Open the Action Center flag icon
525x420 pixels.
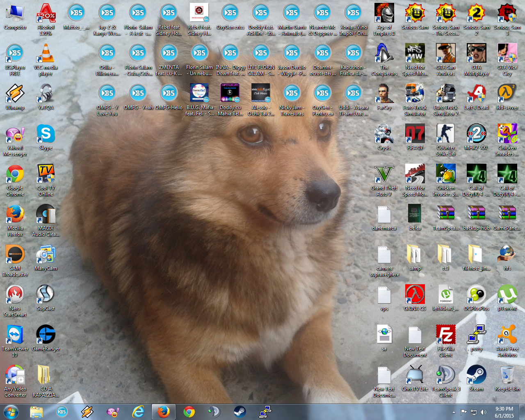tap(464, 412)
